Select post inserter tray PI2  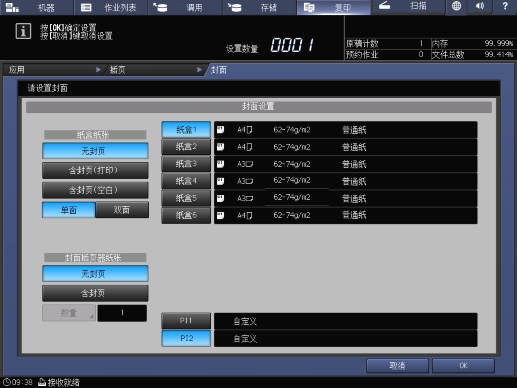click(x=186, y=338)
